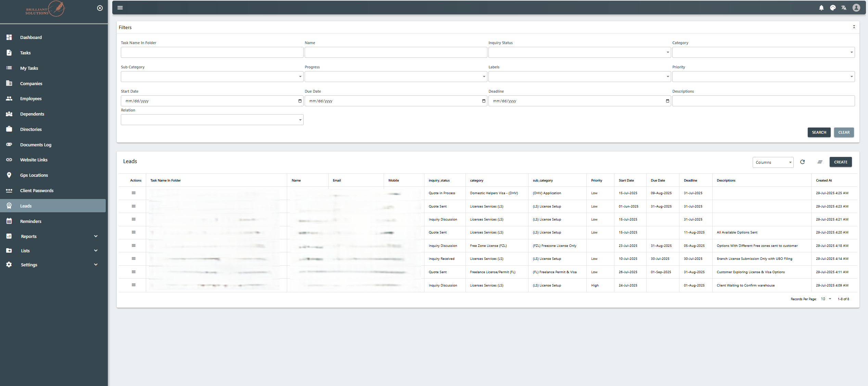Screen dimensions: 868x386
Task: Expand the Columns dropdown
Action: 773,162
